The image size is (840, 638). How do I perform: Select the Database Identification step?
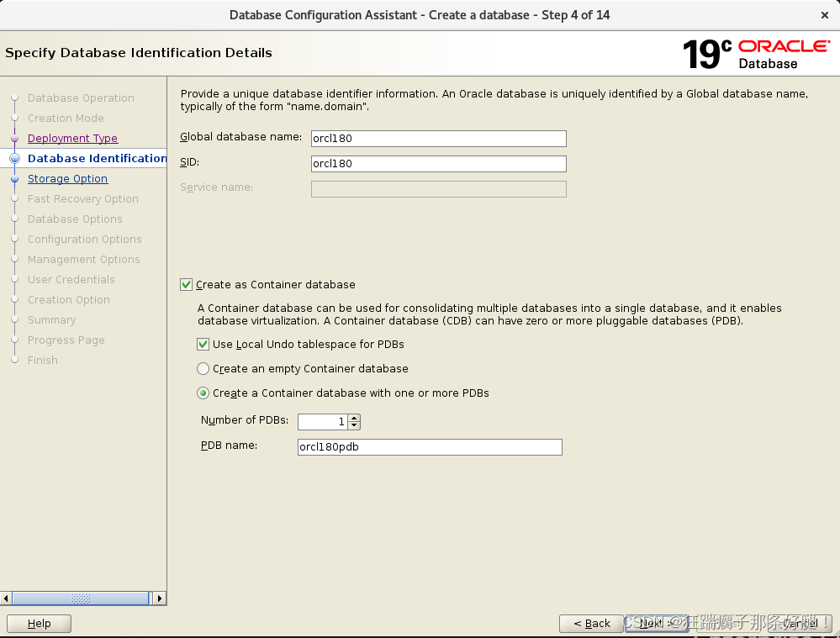97,159
